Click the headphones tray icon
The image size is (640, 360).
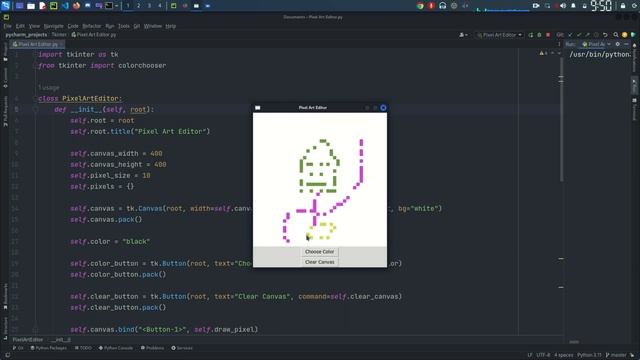(x=442, y=6)
